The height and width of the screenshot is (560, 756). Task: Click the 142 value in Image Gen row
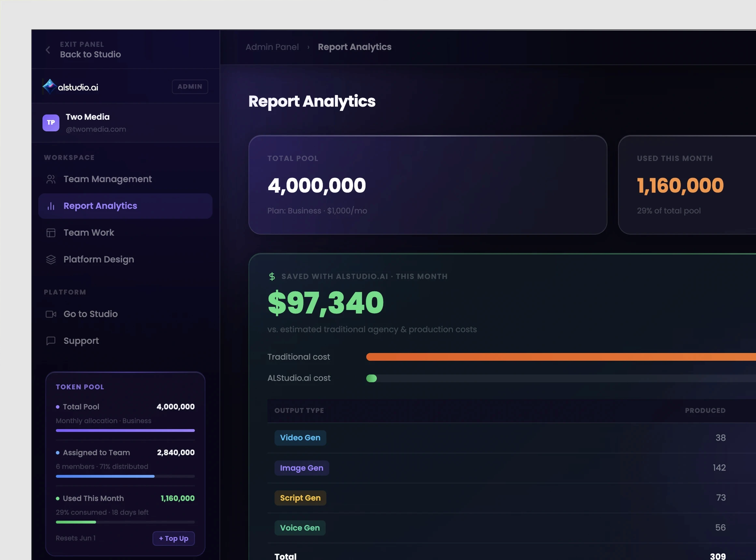pos(719,468)
